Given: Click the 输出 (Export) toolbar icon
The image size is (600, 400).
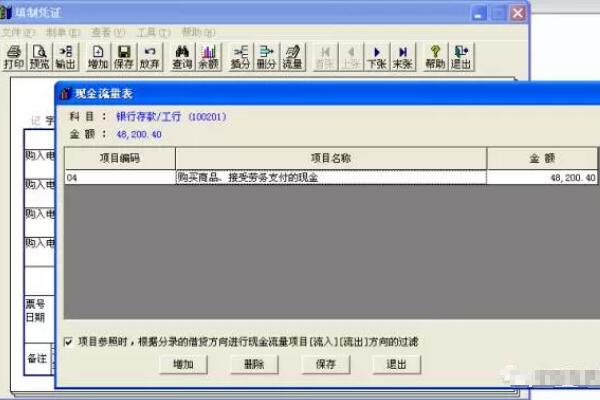Looking at the screenshot, I should tap(66, 56).
